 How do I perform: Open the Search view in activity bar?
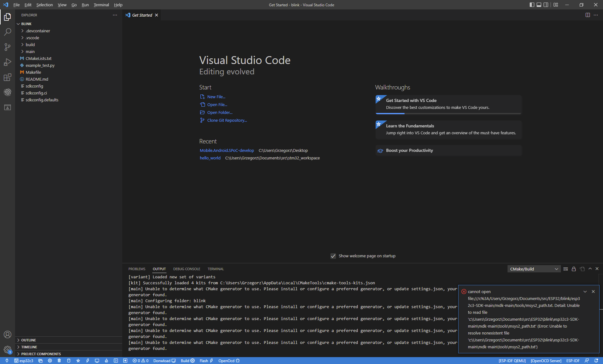8,32
